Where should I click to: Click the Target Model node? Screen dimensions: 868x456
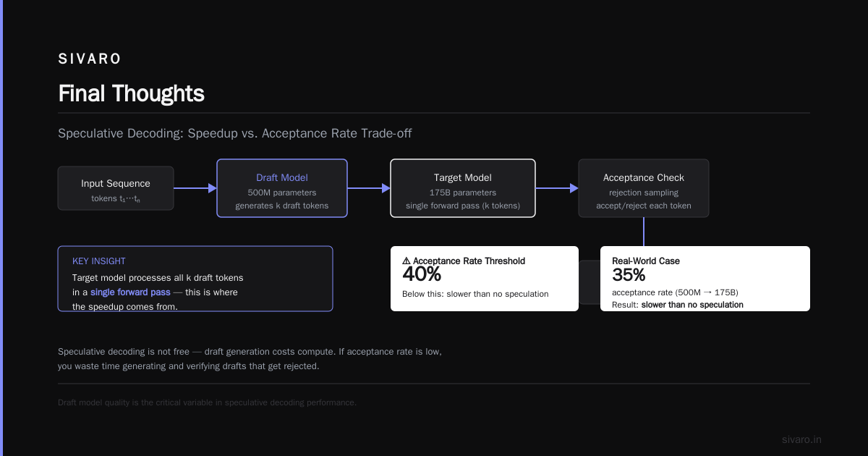(x=463, y=188)
